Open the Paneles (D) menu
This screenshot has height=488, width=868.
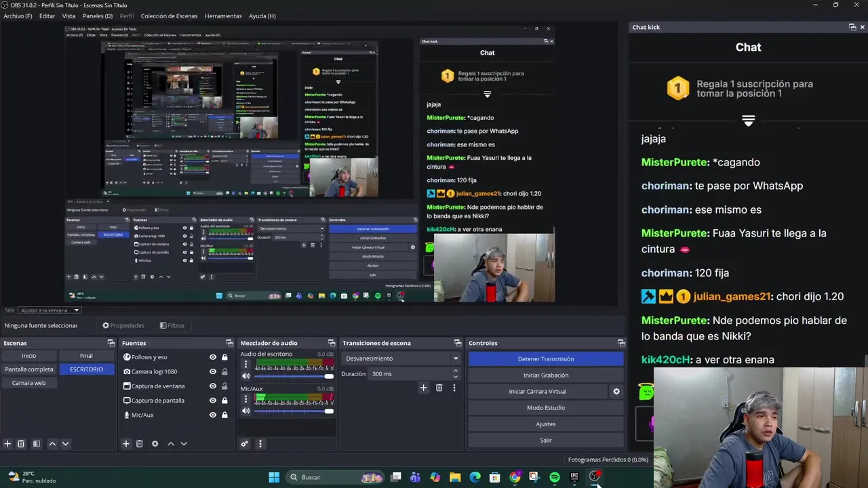click(x=98, y=16)
